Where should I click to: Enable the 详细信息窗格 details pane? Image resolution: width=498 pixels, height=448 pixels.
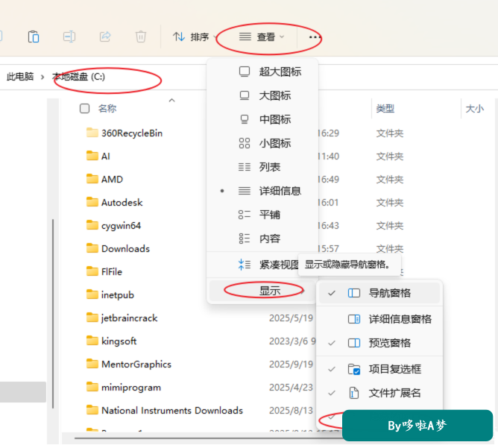(379, 319)
